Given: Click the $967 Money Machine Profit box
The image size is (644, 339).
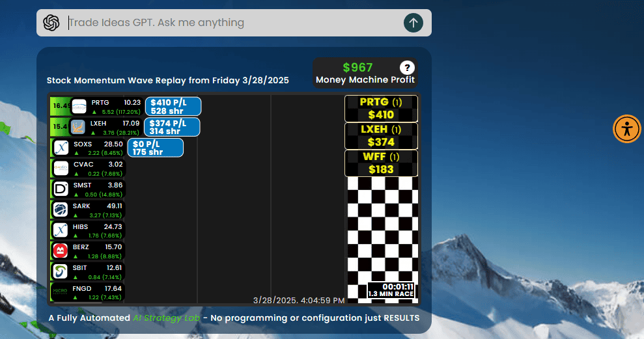Looking at the screenshot, I should tap(365, 73).
